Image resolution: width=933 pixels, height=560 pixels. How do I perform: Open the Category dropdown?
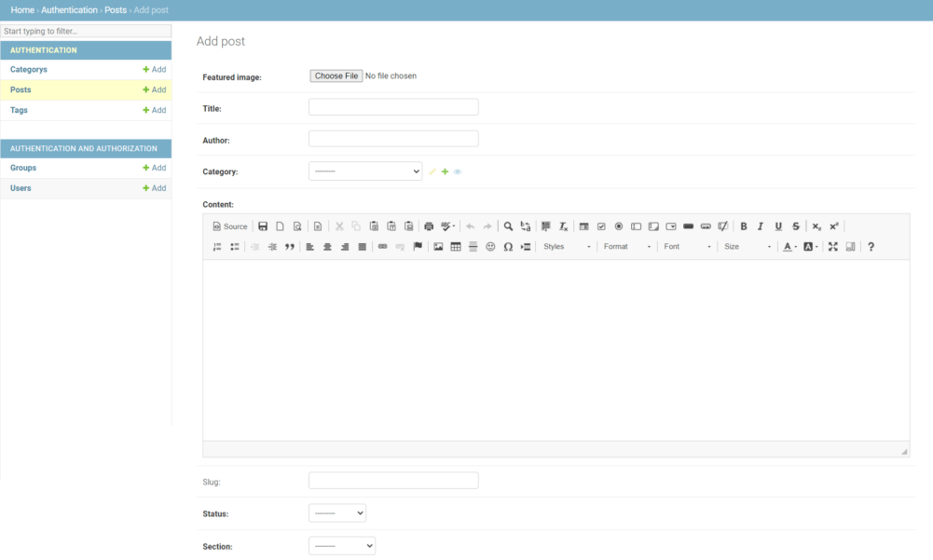pos(365,171)
